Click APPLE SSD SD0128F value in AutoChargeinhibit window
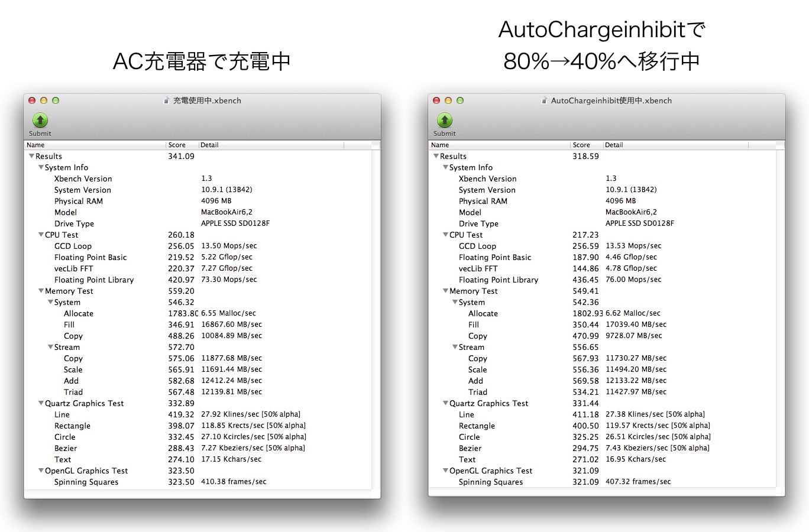Screen dimensions: 809x532 pos(640,223)
